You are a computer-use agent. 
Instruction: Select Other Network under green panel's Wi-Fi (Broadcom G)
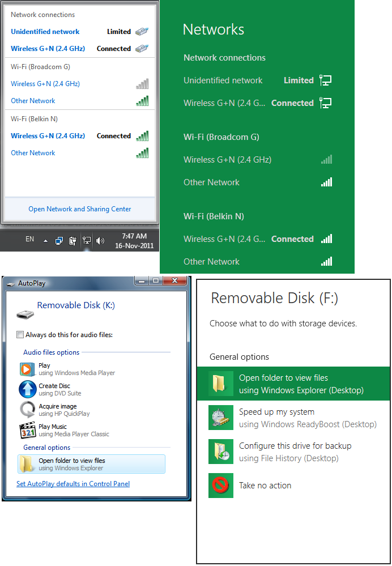211,182
